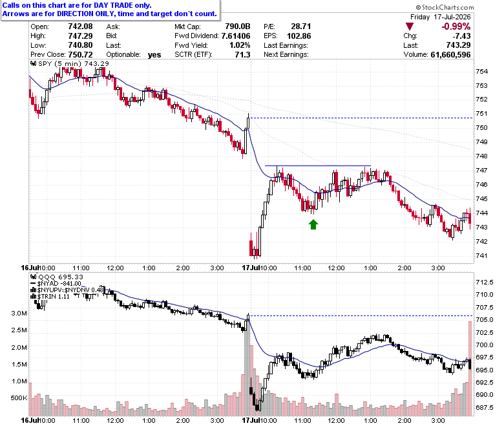Click the day trade disclaimer note box
Image resolution: width=504 pixels, height=426 pixels.
(110, 10)
